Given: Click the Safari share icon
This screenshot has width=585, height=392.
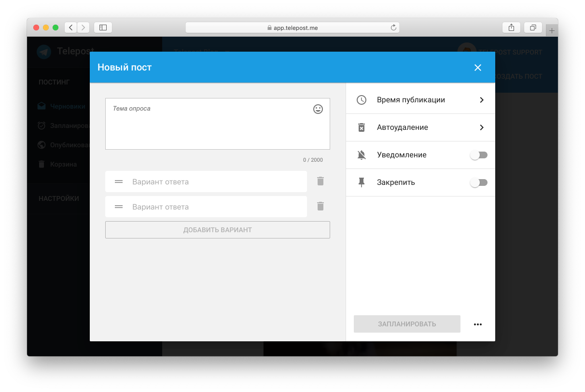Looking at the screenshot, I should (511, 28).
